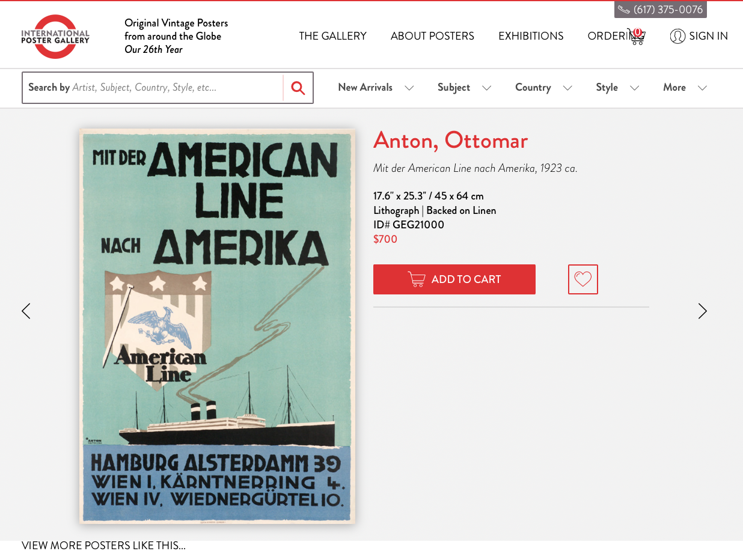Focus the Search by Artist input field

153,88
